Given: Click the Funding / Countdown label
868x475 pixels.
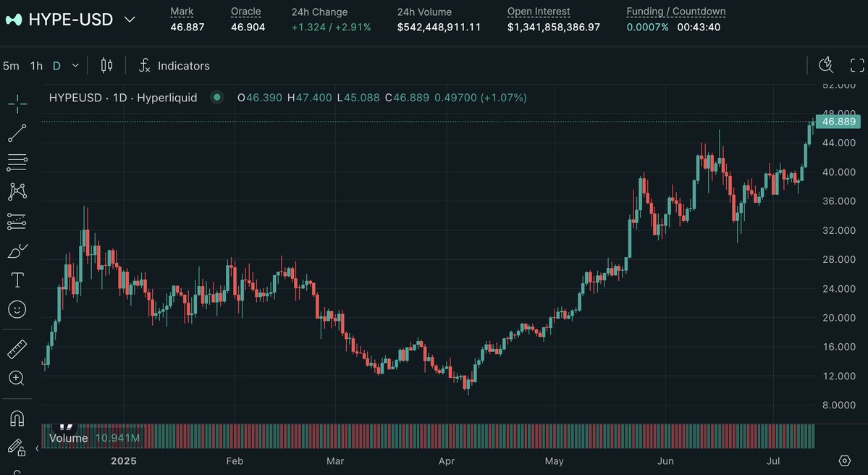Looking at the screenshot, I should pos(676,11).
